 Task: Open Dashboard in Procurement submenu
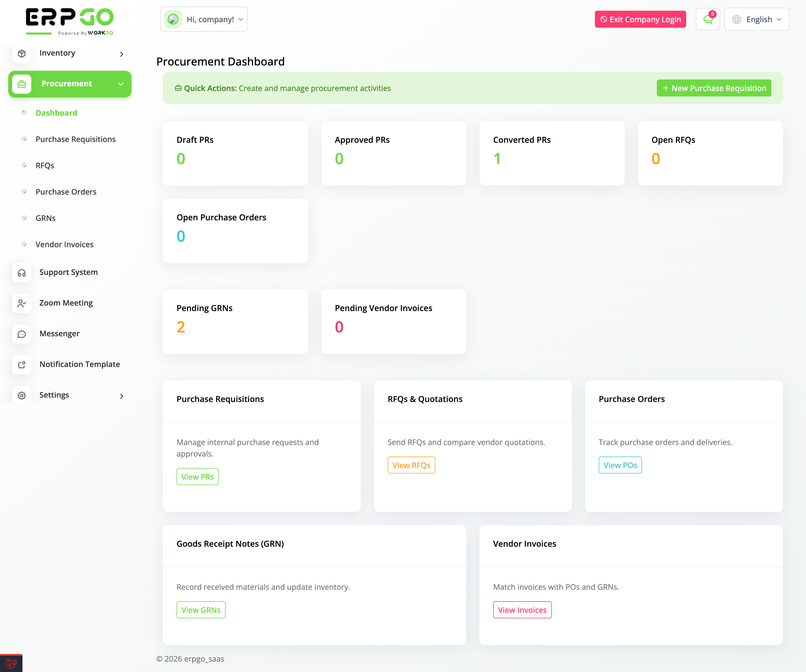coord(56,113)
